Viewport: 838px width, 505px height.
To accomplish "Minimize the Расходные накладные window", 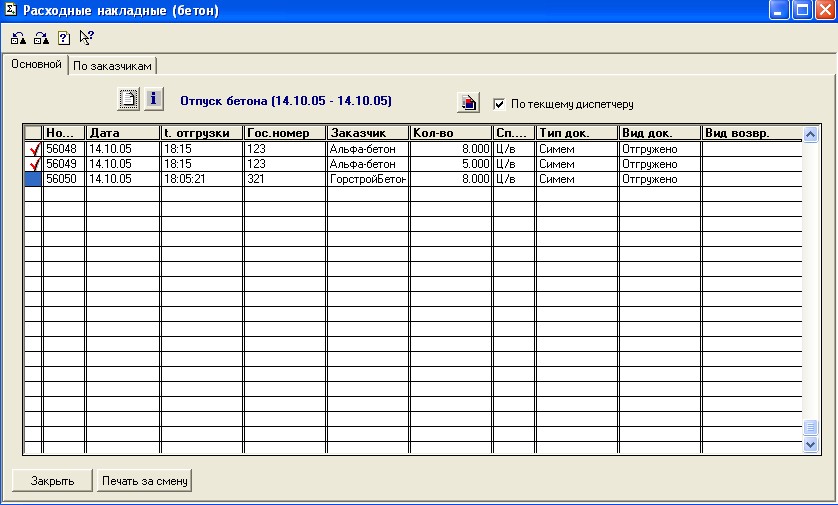I will click(779, 10).
